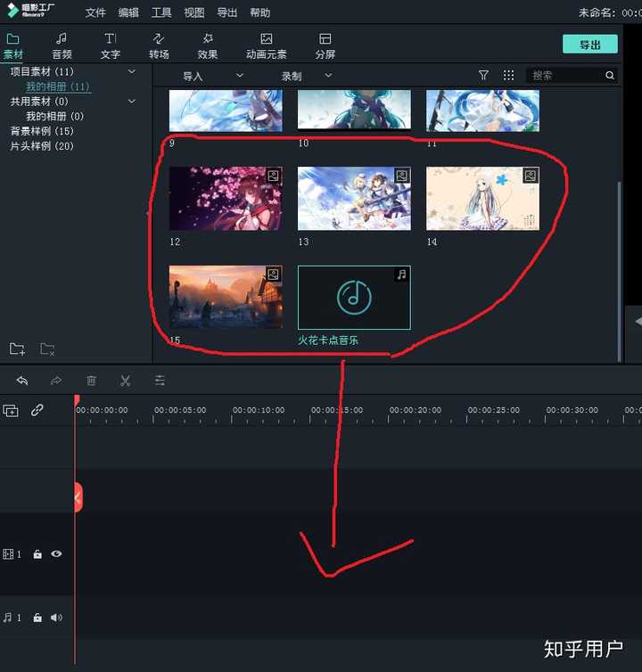642x672 pixels.
Task: Click the green 导出 export button
Action: (x=590, y=45)
